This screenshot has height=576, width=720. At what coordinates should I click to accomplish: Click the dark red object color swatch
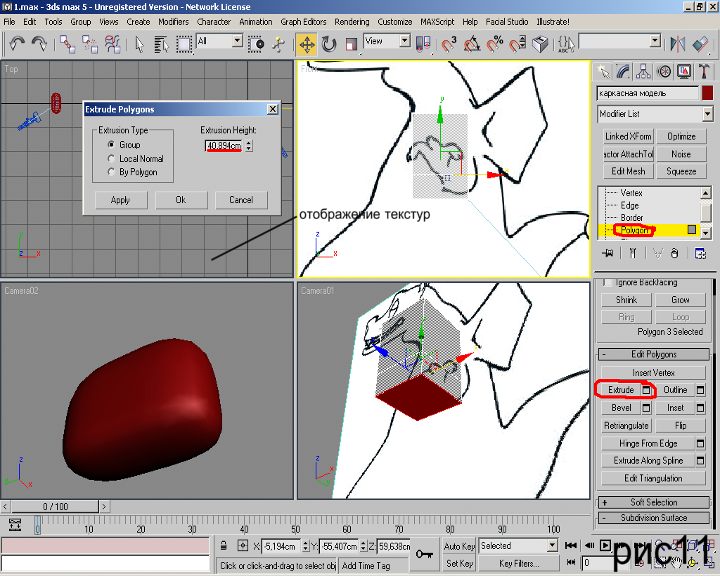(707, 92)
